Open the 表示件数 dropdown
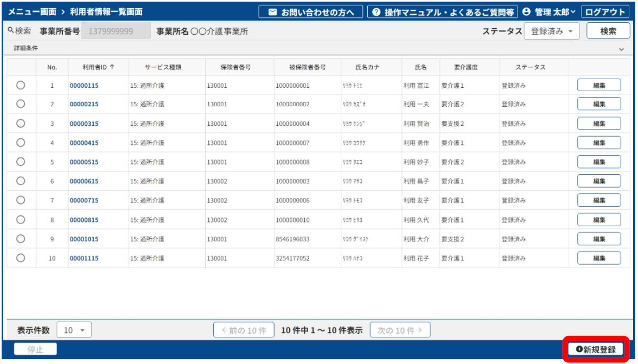This screenshot has width=638, height=364. [74, 330]
